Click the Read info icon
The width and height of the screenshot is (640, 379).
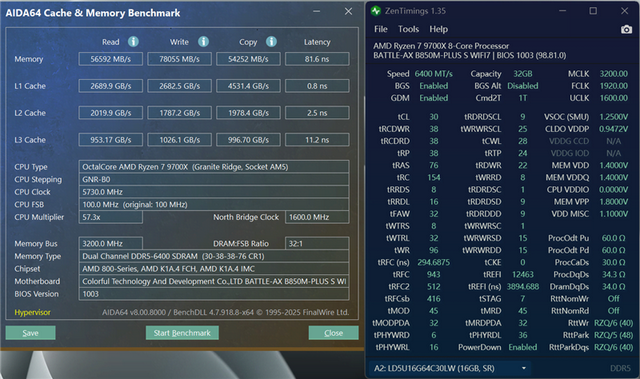click(133, 42)
